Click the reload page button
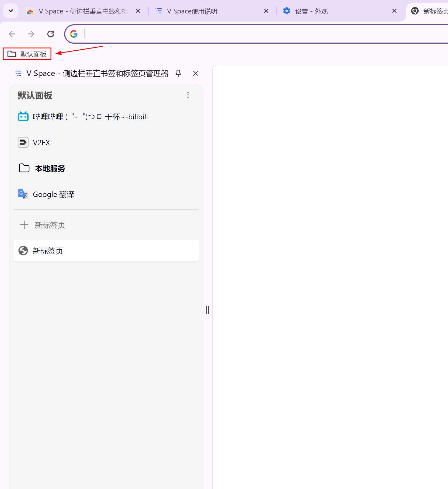 pyautogui.click(x=51, y=34)
